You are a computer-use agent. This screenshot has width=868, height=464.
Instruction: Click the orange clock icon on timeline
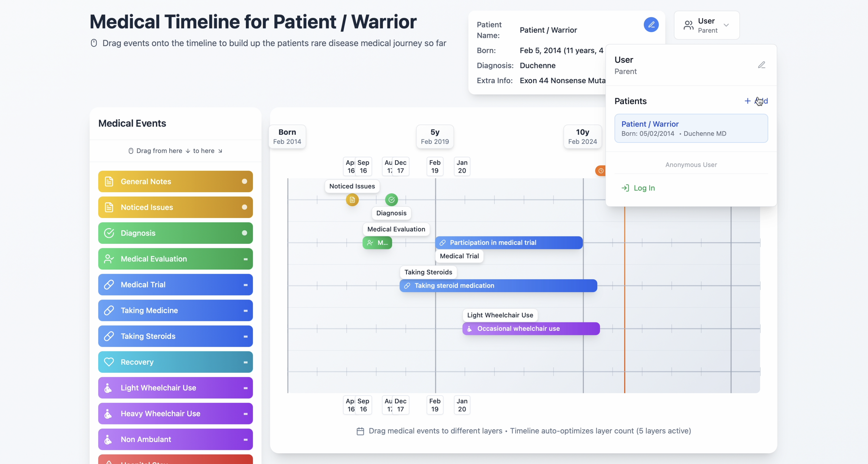[x=600, y=170]
